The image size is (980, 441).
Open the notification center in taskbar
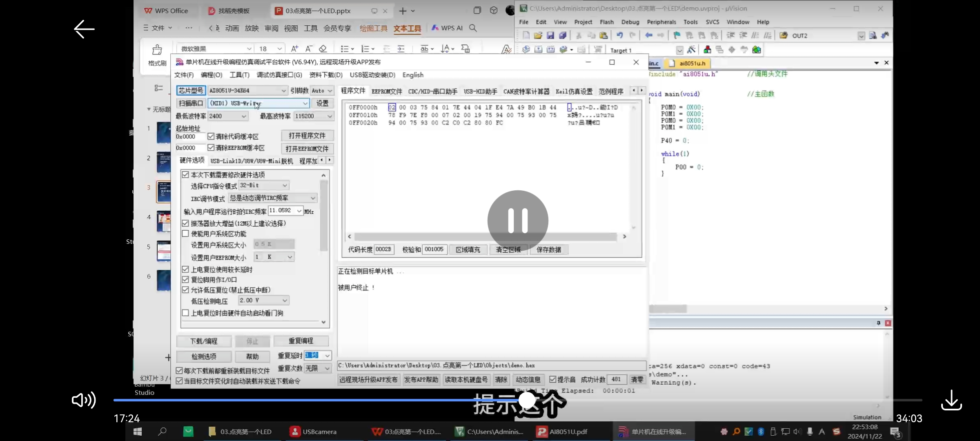click(x=895, y=432)
